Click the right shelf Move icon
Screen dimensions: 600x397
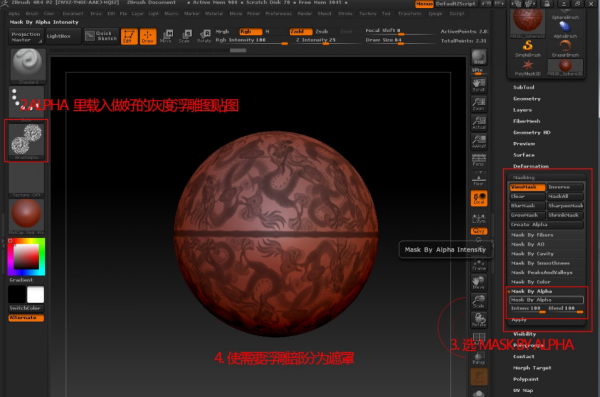(479, 282)
